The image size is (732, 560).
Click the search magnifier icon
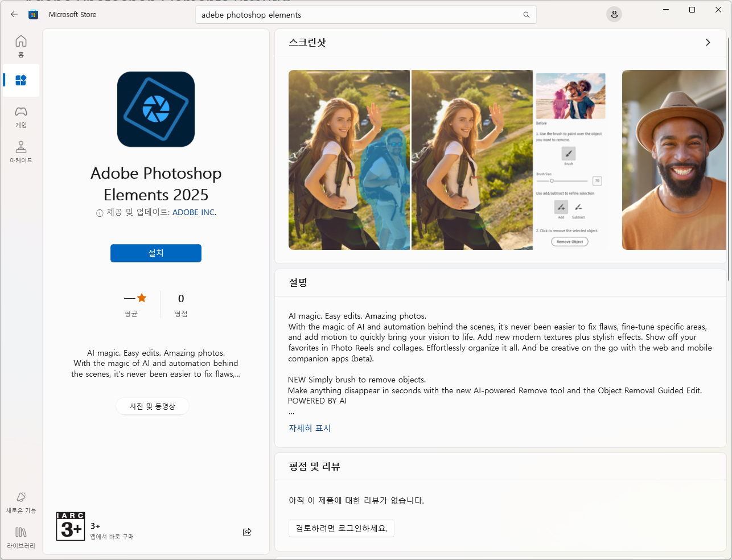tap(527, 15)
